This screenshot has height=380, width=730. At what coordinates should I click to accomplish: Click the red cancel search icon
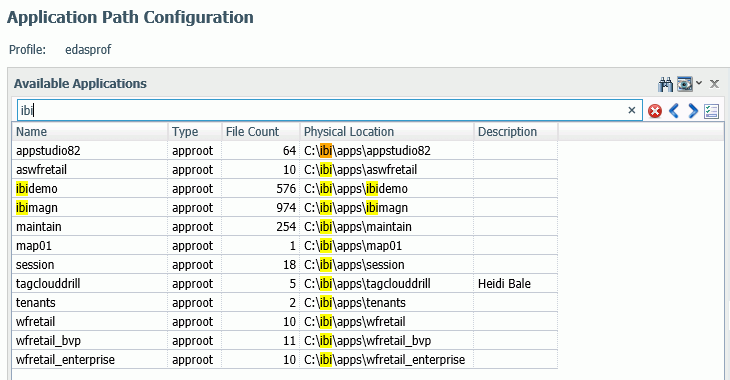(655, 111)
